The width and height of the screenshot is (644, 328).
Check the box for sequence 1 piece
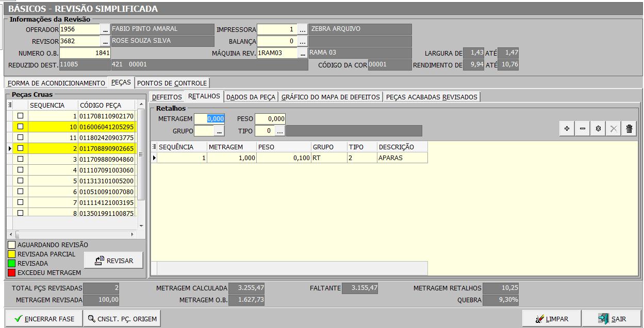(x=21, y=116)
